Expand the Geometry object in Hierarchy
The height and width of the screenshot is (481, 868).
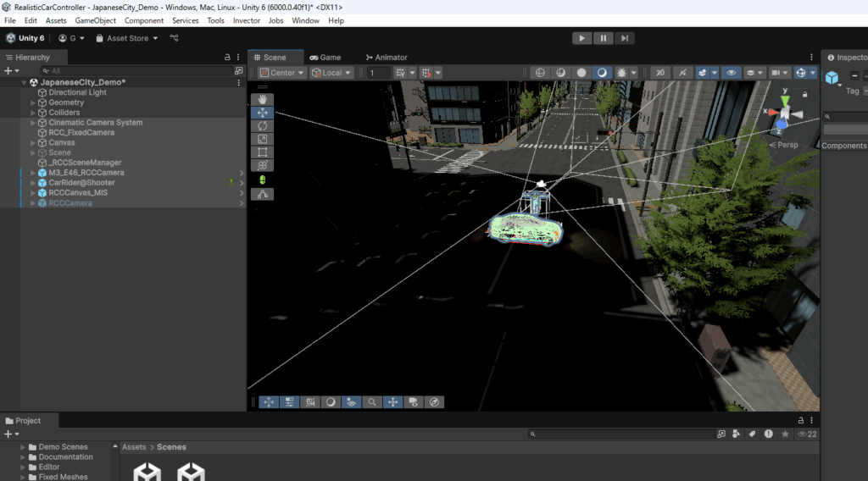pos(33,102)
